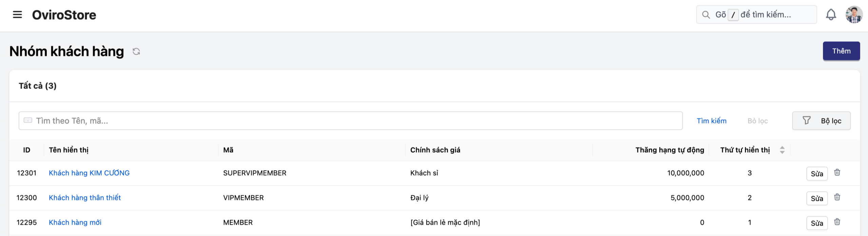Open the Khách hàng thân thiết link
This screenshot has height=236, width=868.
[85, 198]
